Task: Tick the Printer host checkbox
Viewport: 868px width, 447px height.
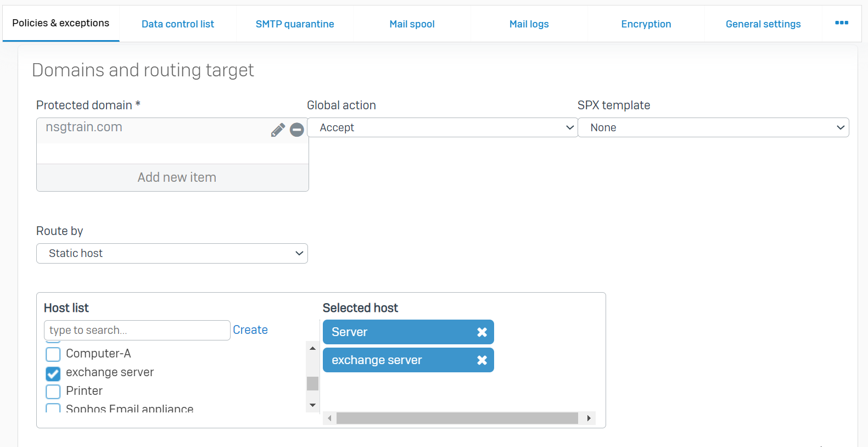Action: (53, 392)
